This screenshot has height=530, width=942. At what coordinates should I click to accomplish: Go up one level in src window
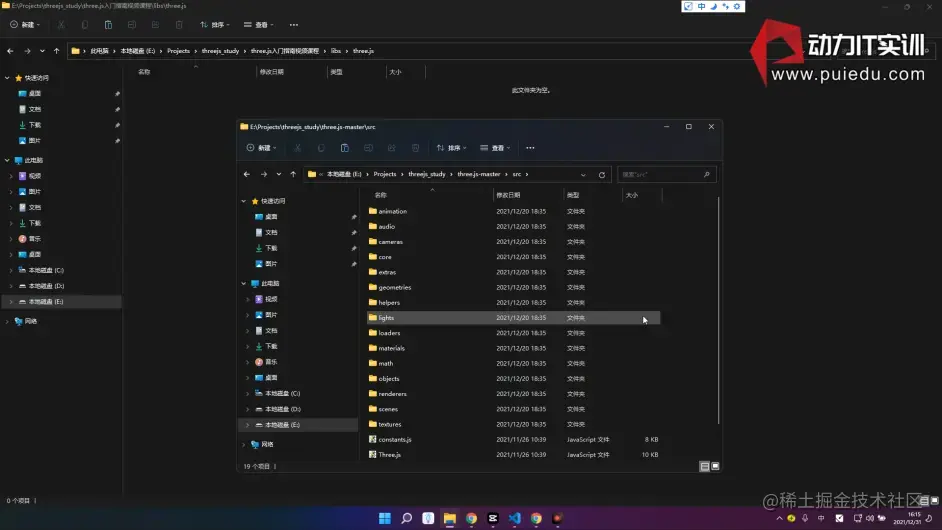(293, 174)
